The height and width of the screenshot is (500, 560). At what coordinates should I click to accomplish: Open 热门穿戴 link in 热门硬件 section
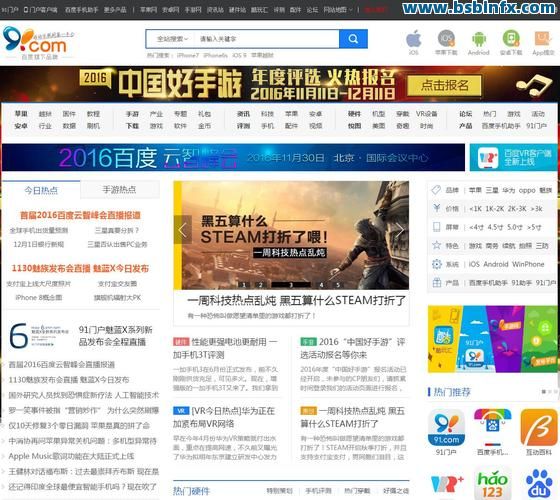pyautogui.click(x=357, y=491)
